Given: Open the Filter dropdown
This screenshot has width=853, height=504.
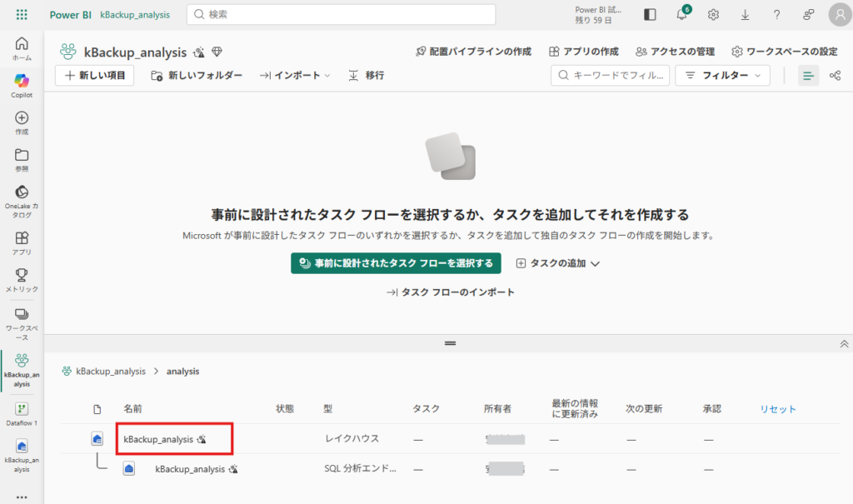Looking at the screenshot, I should (722, 76).
